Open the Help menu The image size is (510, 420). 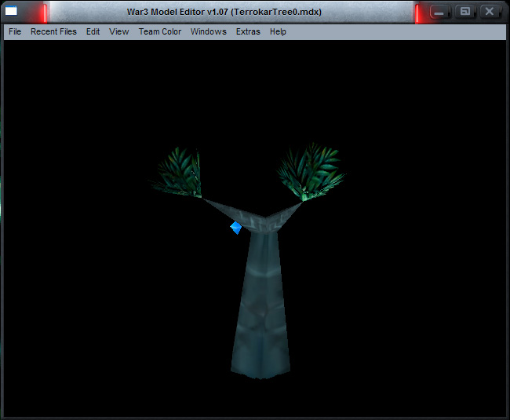278,31
